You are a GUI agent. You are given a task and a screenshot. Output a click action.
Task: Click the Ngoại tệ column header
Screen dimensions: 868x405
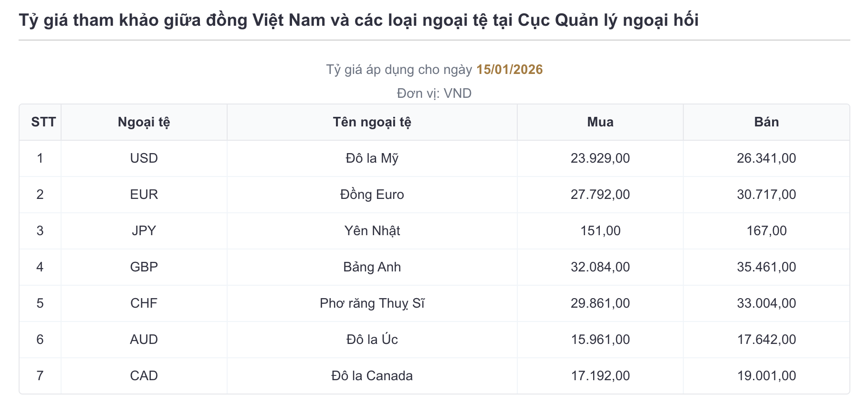(144, 122)
